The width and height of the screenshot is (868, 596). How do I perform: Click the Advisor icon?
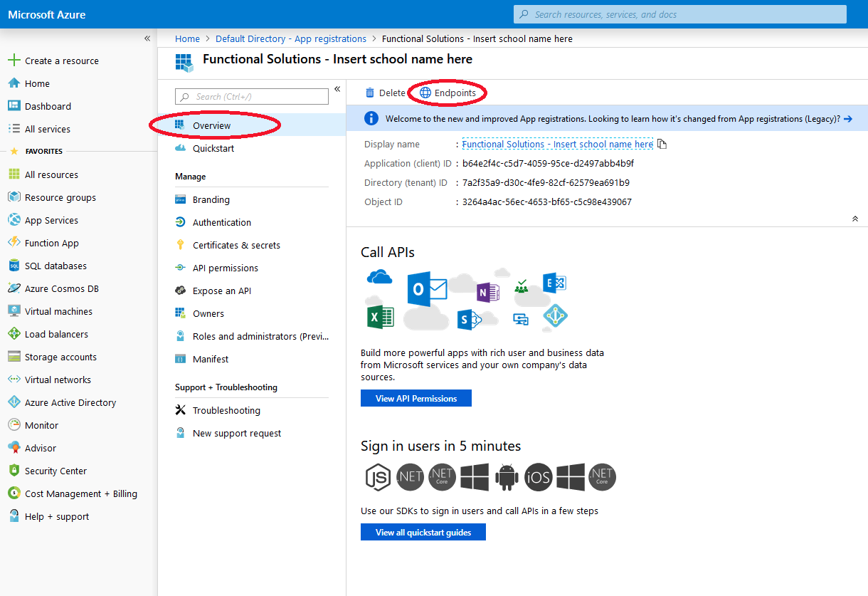(x=14, y=448)
